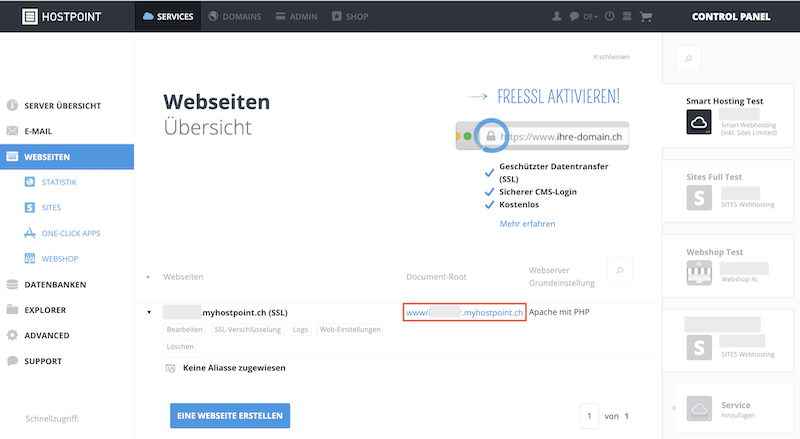
Task: Click the server stack icon in header
Action: tap(627, 16)
